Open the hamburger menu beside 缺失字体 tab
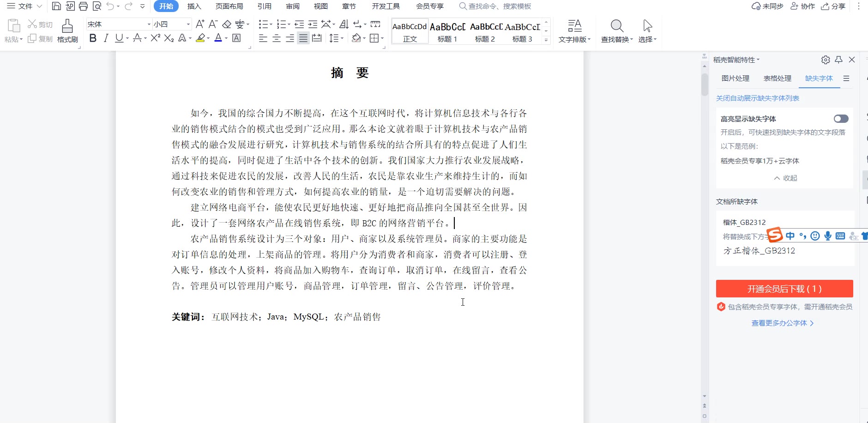This screenshot has width=868, height=423. point(846,79)
